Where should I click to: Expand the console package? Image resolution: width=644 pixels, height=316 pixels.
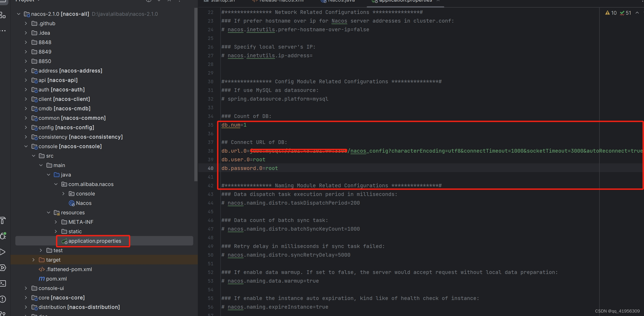tap(63, 194)
